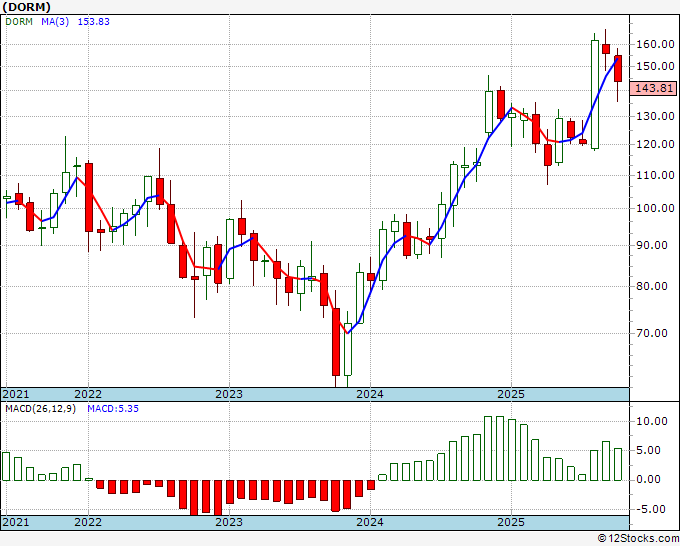Image resolution: width=680 pixels, height=546 pixels.
Task: Click the MACD:5.35 value label
Action: pyautogui.click(x=113, y=409)
